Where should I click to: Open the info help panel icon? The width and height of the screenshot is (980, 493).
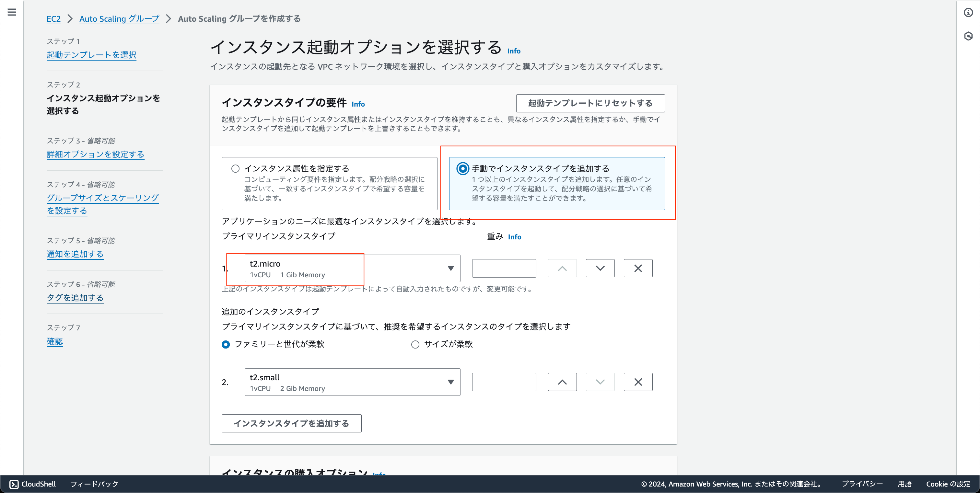coord(968,12)
